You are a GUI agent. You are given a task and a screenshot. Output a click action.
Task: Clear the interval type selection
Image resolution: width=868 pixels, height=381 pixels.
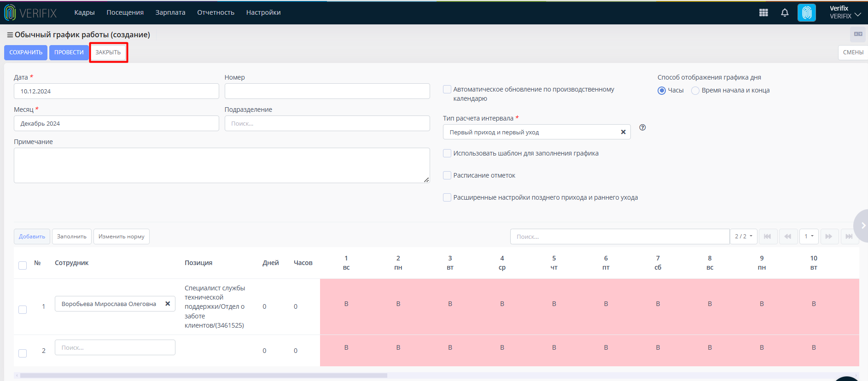[x=623, y=132]
